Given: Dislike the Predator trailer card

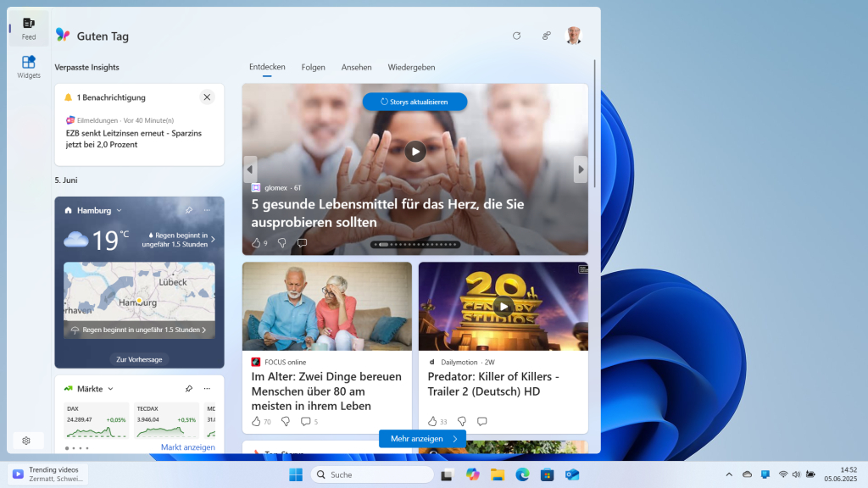Looking at the screenshot, I should coord(462,422).
